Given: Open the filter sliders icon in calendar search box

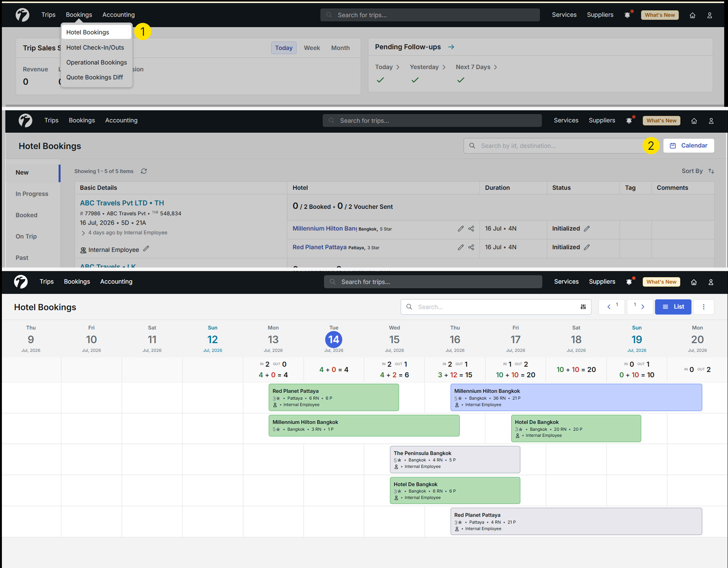Looking at the screenshot, I should [x=583, y=307].
